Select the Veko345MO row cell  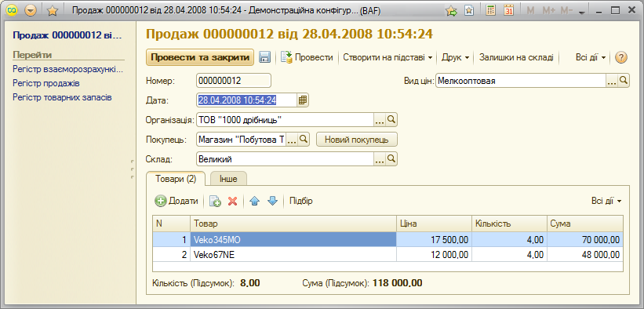(293, 239)
